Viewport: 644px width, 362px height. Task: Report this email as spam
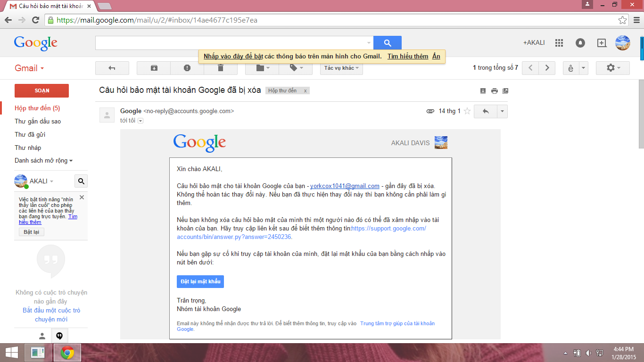click(187, 68)
